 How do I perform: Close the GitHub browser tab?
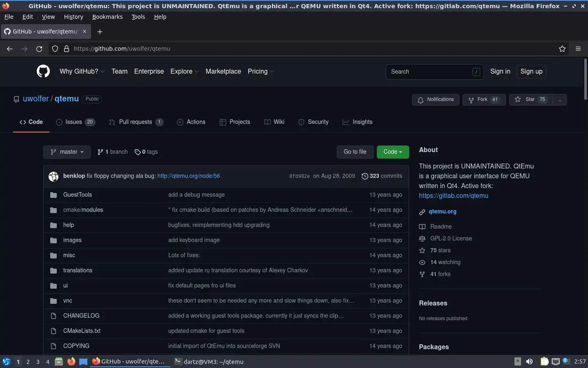pos(85,31)
